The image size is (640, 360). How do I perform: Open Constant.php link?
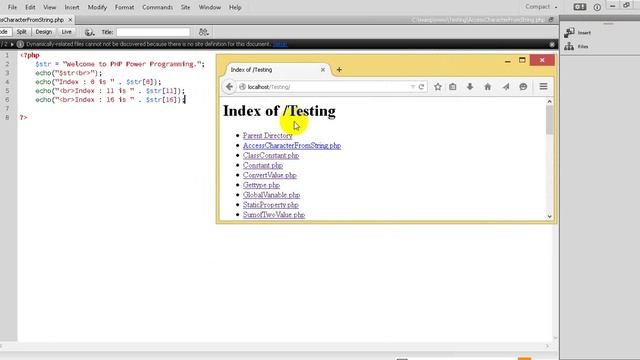(x=263, y=165)
